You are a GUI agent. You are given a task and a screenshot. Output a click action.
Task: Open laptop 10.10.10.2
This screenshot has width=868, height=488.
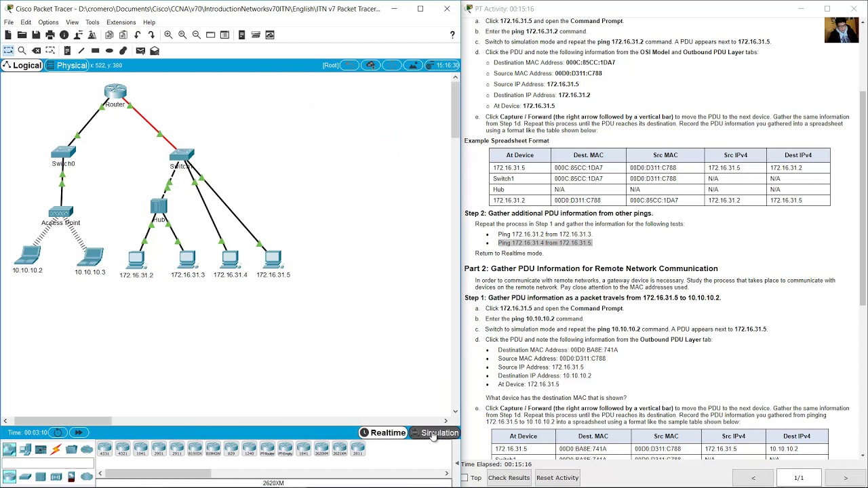pos(28,256)
